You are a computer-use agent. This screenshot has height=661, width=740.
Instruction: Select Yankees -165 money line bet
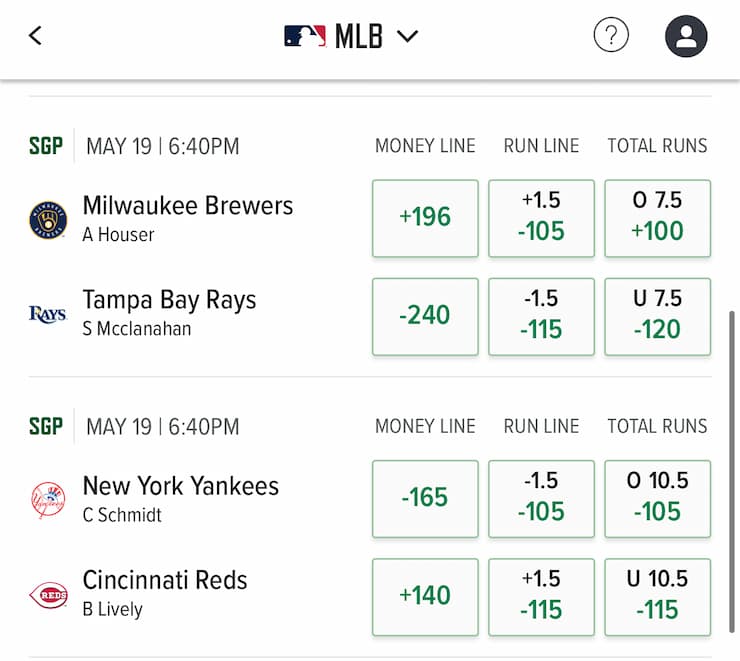(x=425, y=499)
